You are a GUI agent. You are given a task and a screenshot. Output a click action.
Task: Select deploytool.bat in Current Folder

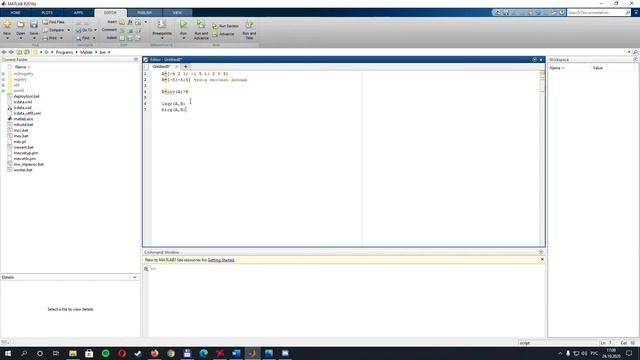point(27,96)
